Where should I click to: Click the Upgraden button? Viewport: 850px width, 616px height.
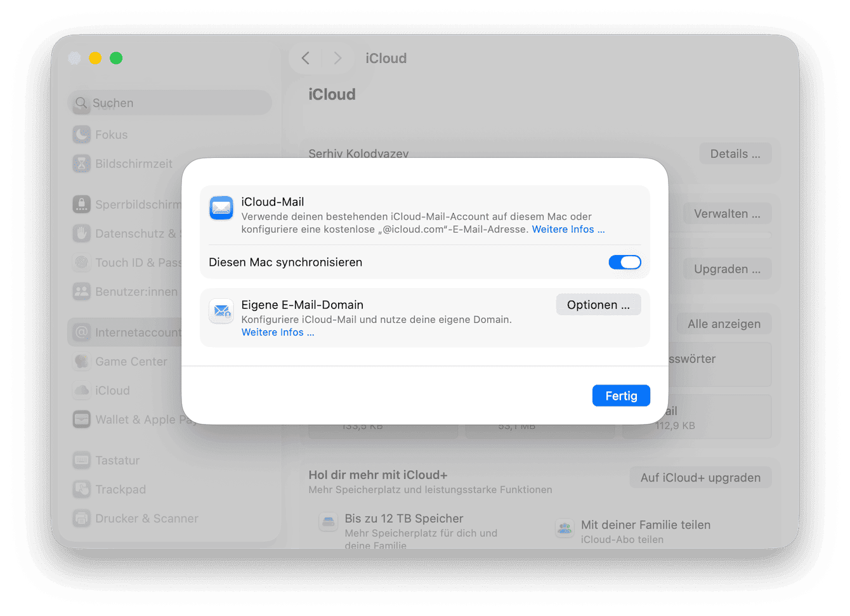click(727, 269)
